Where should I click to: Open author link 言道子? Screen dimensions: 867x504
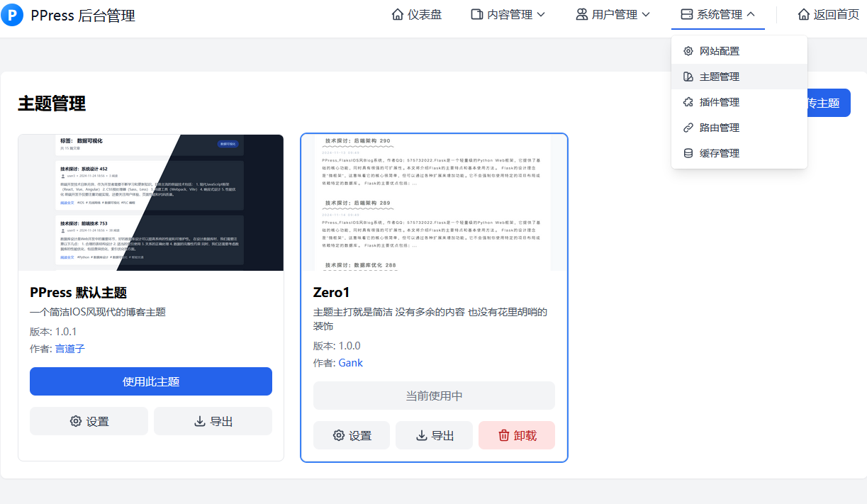click(70, 348)
